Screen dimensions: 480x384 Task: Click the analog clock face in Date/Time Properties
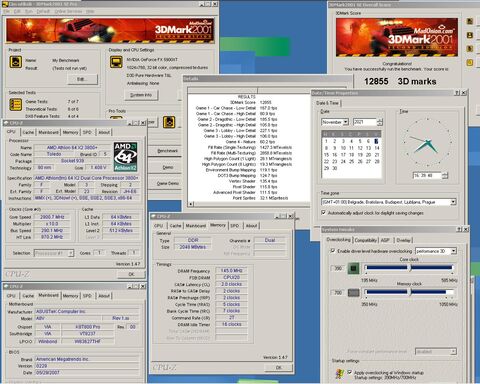pos(427,143)
